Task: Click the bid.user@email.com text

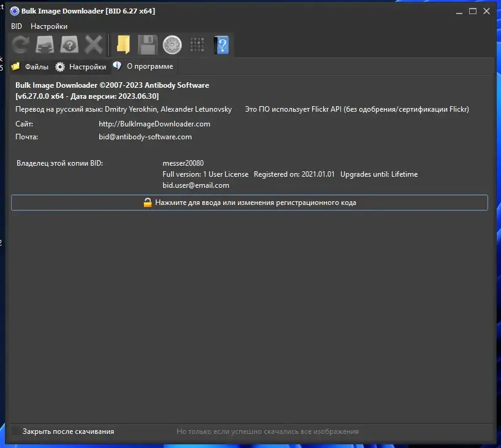Action: tap(196, 185)
